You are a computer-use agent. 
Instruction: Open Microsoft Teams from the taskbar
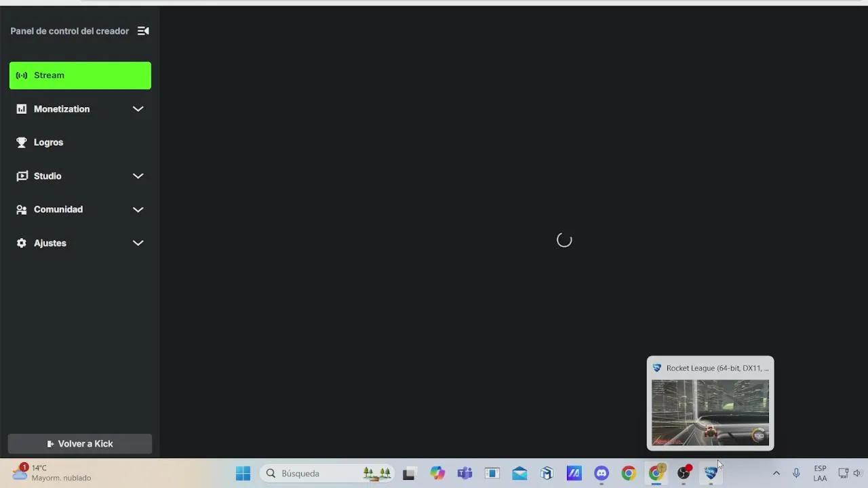click(465, 473)
